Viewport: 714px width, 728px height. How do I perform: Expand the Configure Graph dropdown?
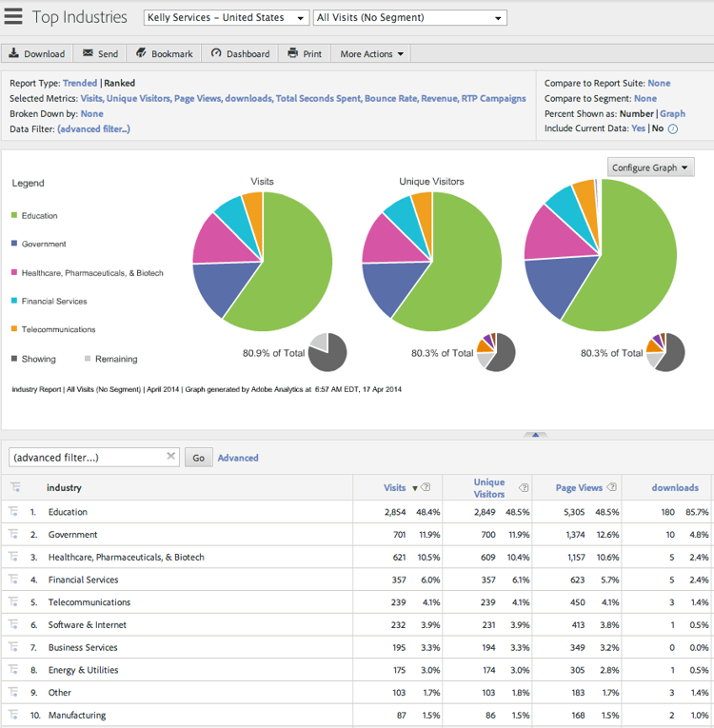click(x=650, y=167)
